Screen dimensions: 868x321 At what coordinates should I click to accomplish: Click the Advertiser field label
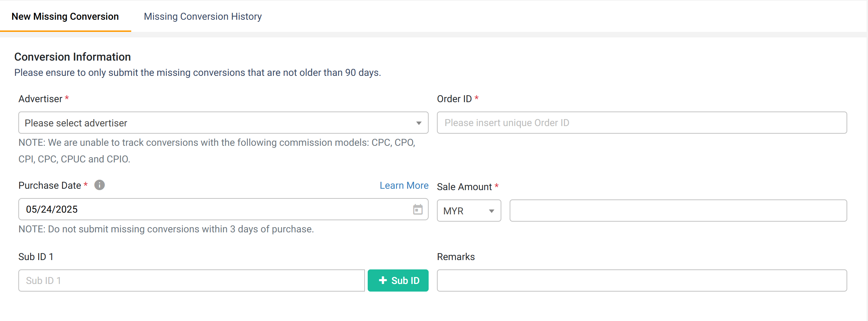(x=41, y=99)
